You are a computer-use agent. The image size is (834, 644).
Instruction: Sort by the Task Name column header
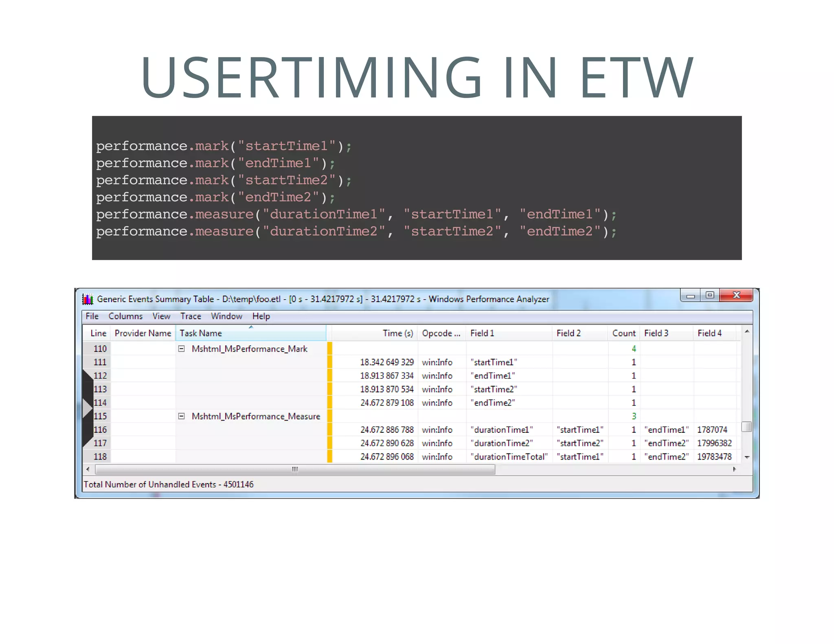(251, 333)
